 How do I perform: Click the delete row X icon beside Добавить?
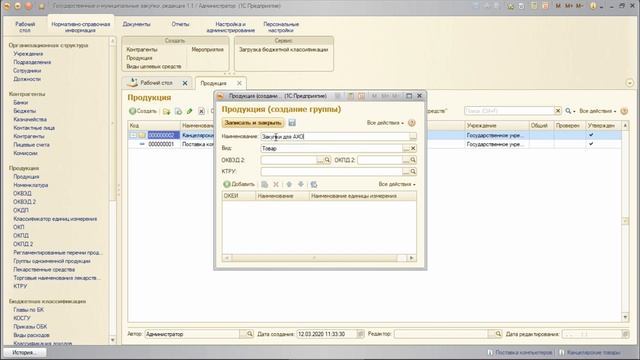(276, 184)
